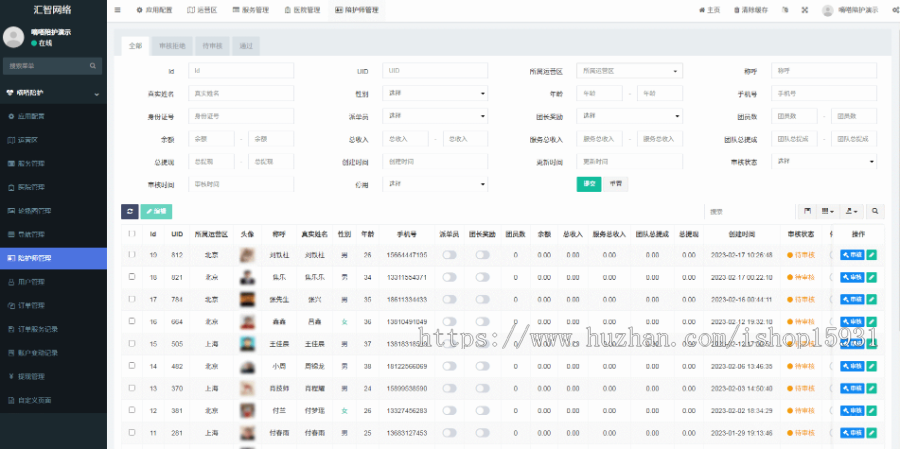Open avatar thumbnail of 王任晨 row
This screenshot has width=900, height=449.
coord(247,344)
